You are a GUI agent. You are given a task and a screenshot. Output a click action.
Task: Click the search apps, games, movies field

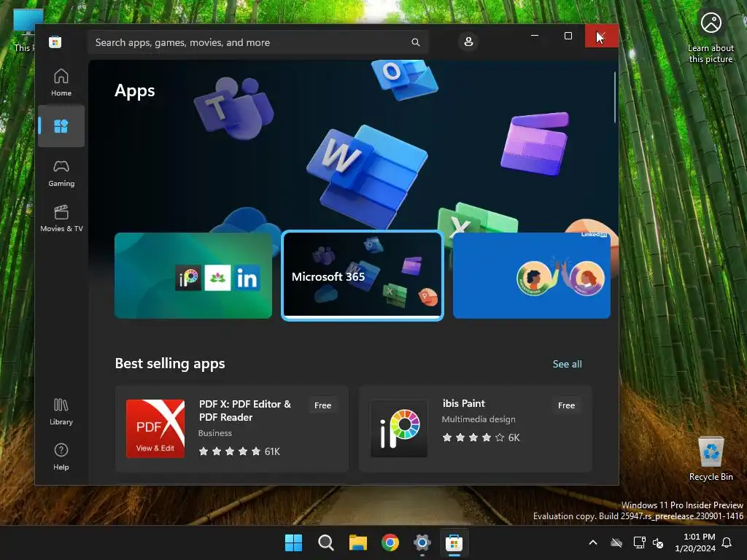258,42
